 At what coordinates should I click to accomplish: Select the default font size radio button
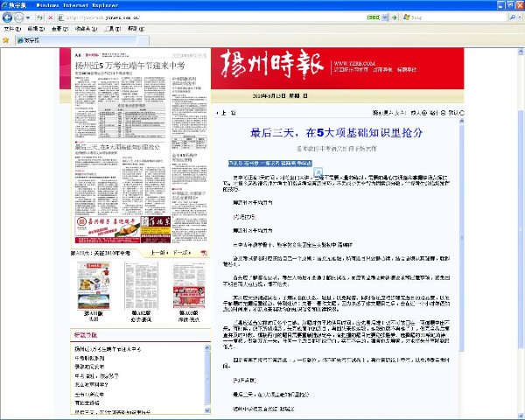462,113
